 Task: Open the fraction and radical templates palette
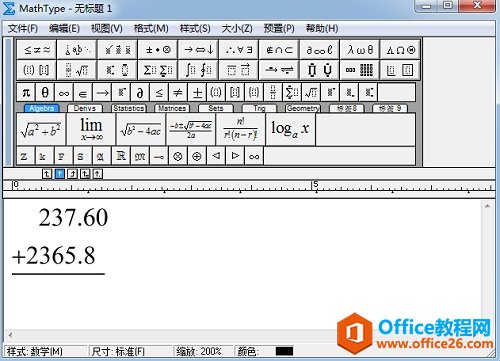pyautogui.click(x=77, y=70)
